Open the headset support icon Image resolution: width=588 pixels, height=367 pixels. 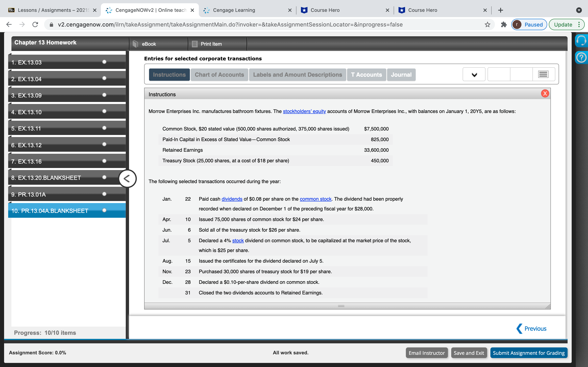pos(581,41)
